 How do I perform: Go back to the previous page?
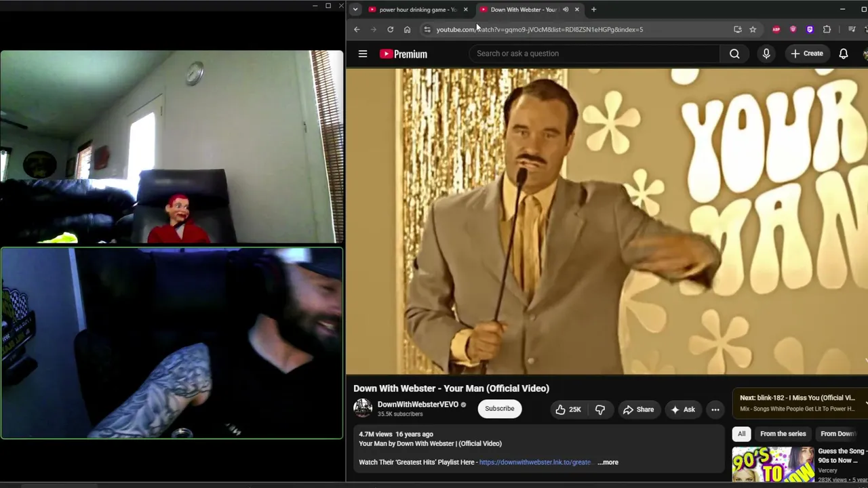pos(357,29)
